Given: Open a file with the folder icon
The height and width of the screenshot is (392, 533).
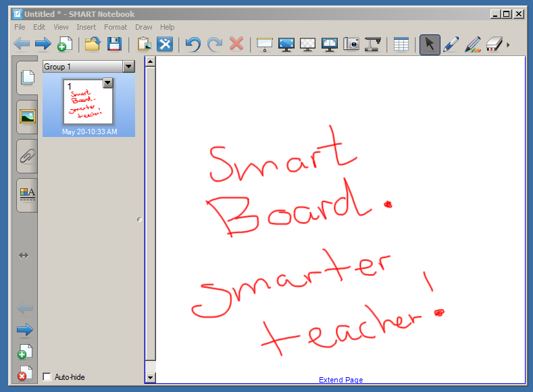Looking at the screenshot, I should tap(93, 44).
